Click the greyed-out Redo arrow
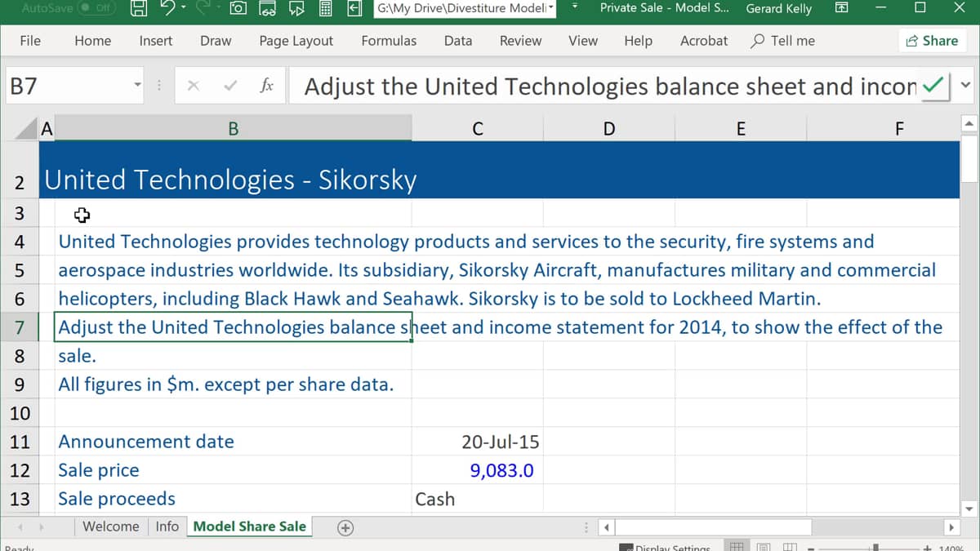Image resolution: width=980 pixels, height=551 pixels. pyautogui.click(x=203, y=9)
